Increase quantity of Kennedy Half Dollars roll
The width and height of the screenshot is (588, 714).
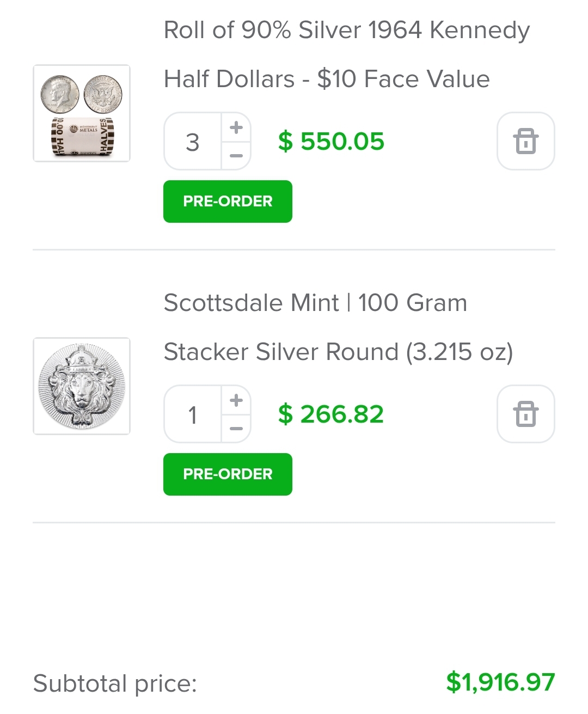[x=236, y=127]
